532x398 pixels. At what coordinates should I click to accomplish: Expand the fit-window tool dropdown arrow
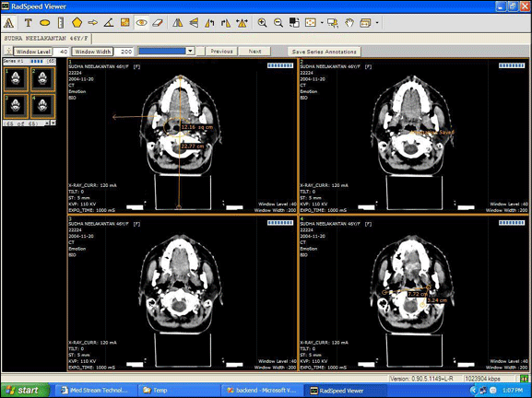(322, 23)
